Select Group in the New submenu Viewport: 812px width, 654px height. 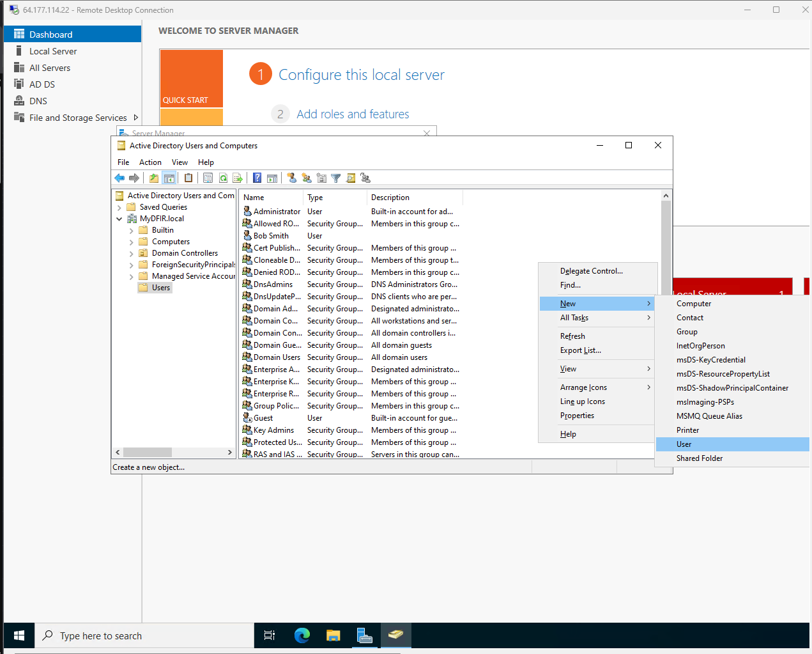tap(733, 332)
